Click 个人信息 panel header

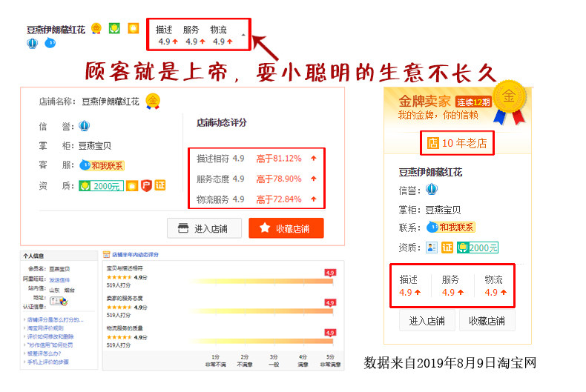[59, 256]
